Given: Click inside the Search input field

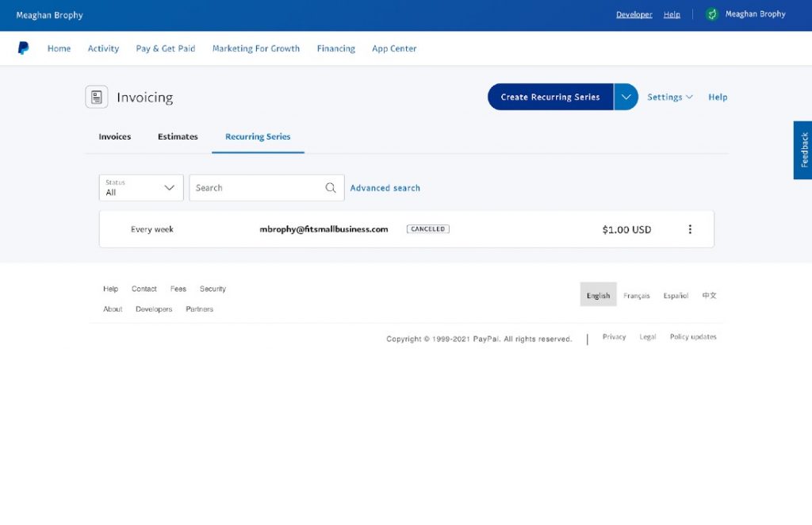Looking at the screenshot, I should pyautogui.click(x=254, y=188).
